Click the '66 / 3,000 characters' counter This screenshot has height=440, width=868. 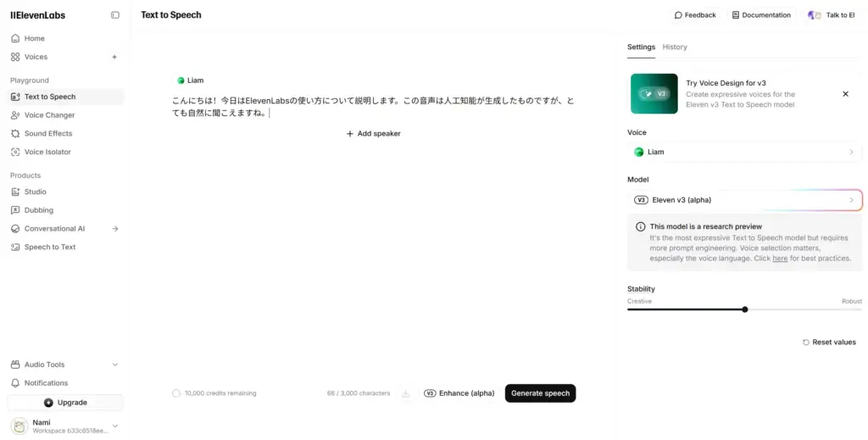pos(359,393)
